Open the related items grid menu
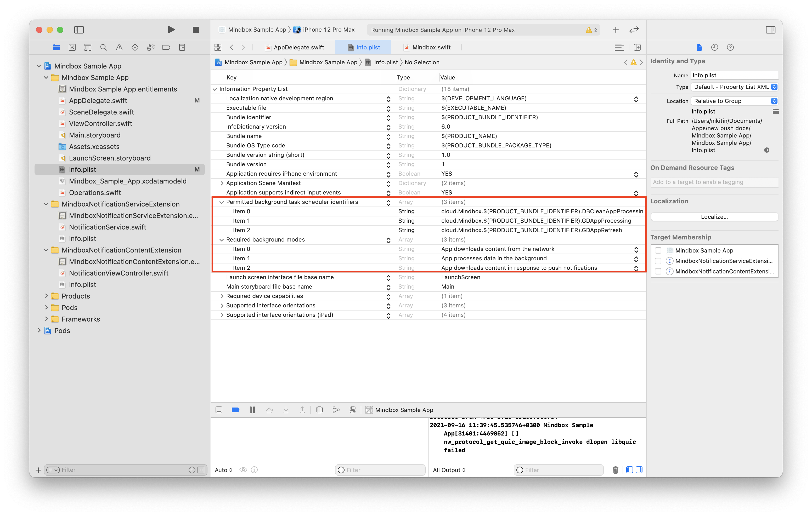Screen dimensions: 812x516 pyautogui.click(x=218, y=48)
